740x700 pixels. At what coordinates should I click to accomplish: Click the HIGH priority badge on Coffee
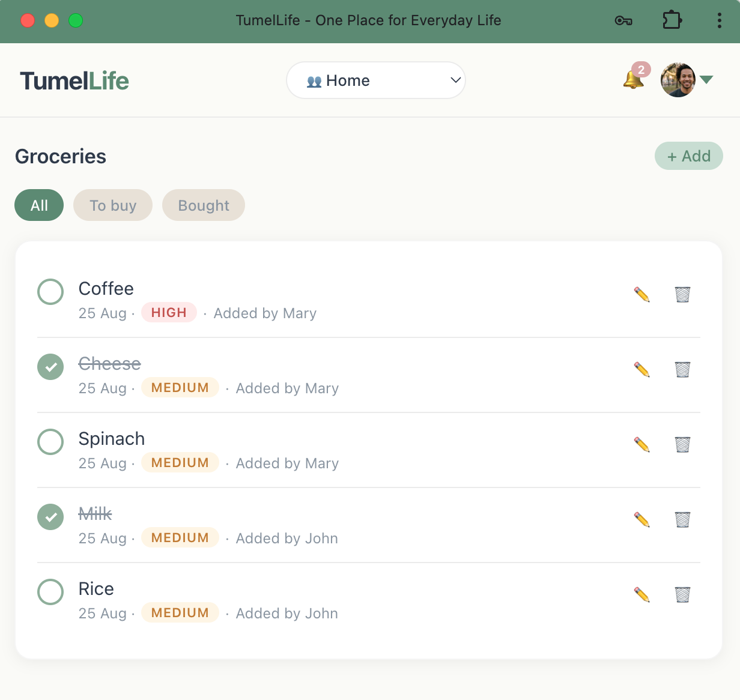(x=169, y=312)
